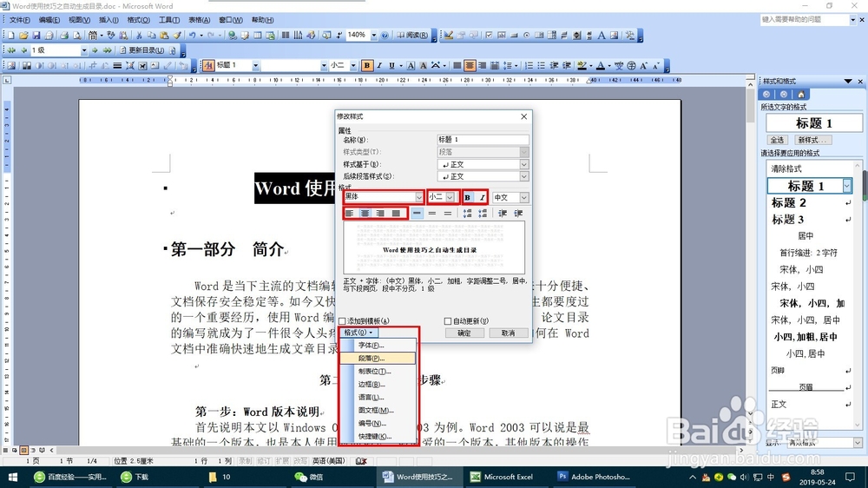Choose 段落(P)... from the format popup menu

pyautogui.click(x=378, y=359)
